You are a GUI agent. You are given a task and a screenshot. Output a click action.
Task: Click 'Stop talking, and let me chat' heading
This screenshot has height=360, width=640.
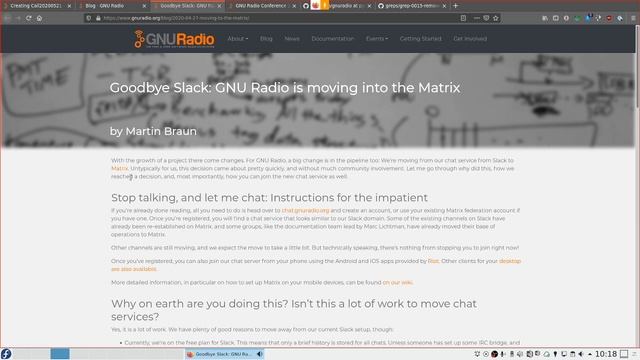click(x=269, y=198)
